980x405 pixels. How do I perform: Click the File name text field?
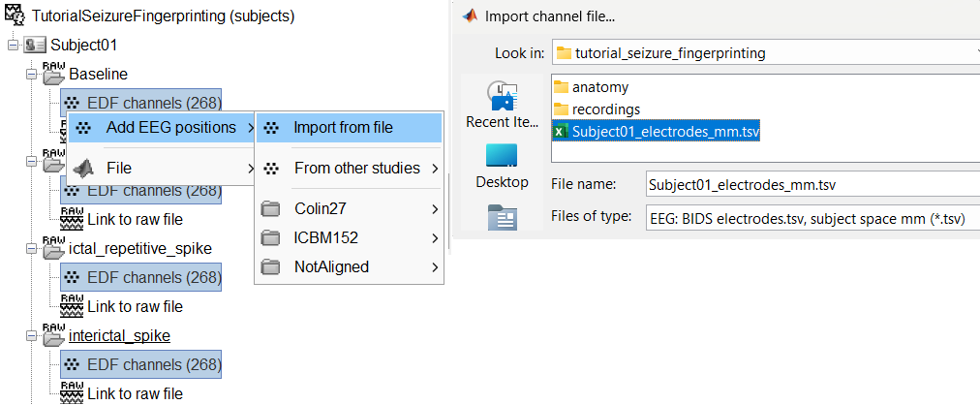pos(812,184)
